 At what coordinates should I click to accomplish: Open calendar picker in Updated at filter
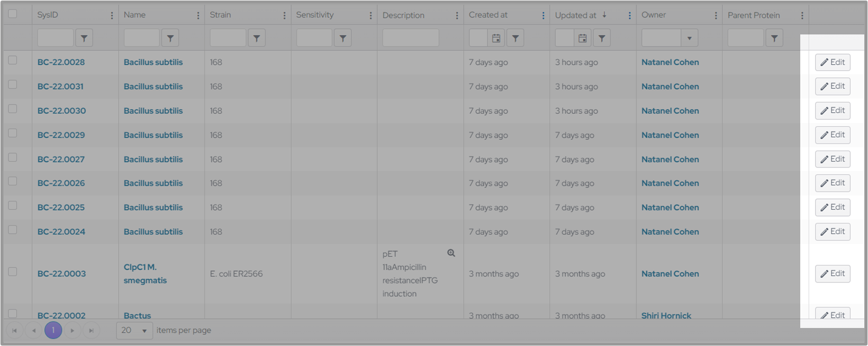[x=582, y=38]
